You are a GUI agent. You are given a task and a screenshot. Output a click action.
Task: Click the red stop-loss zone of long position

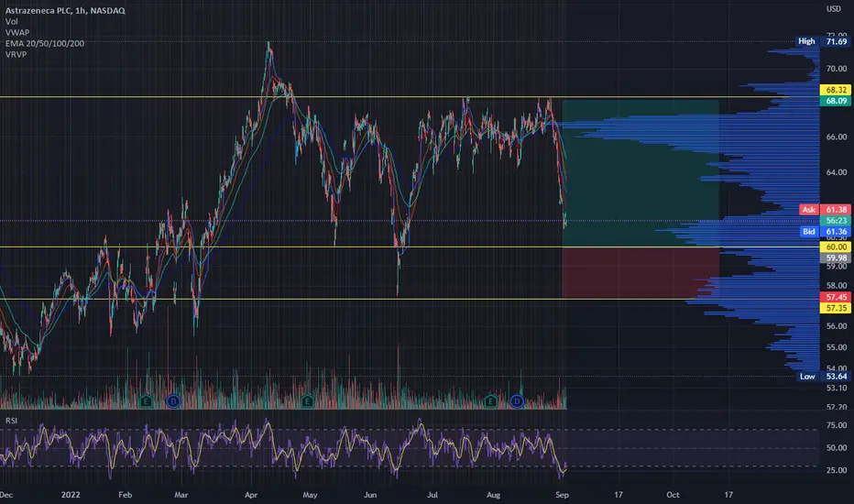[640, 272]
